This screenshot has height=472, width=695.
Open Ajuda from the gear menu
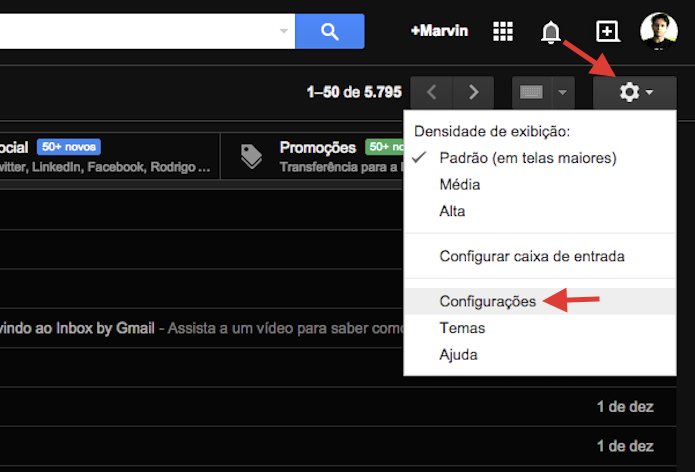point(540,355)
